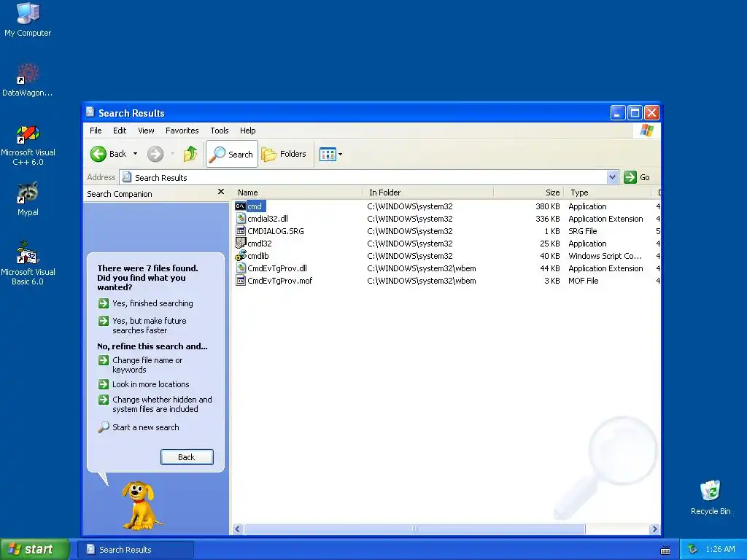Viewport: 747px width, 560px height.
Task: Select the CmdEvTgProv.dll file icon
Action: [241, 268]
